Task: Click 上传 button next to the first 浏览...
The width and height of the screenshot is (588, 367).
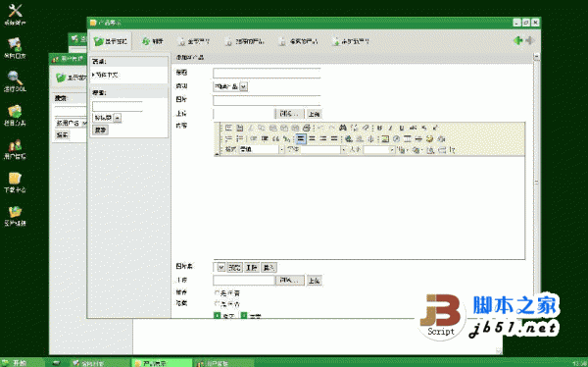Action: (315, 114)
